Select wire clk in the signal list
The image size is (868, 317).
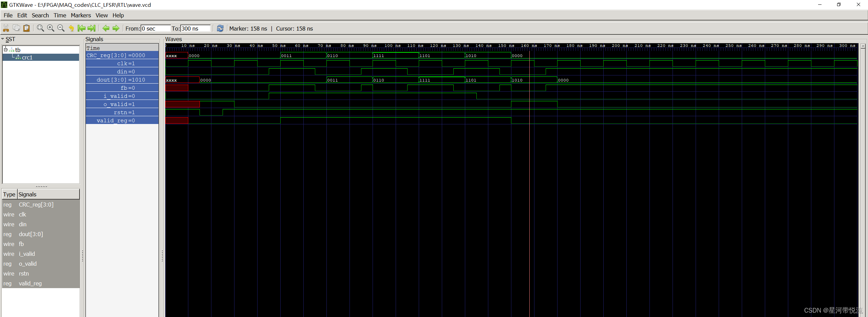pos(41,214)
